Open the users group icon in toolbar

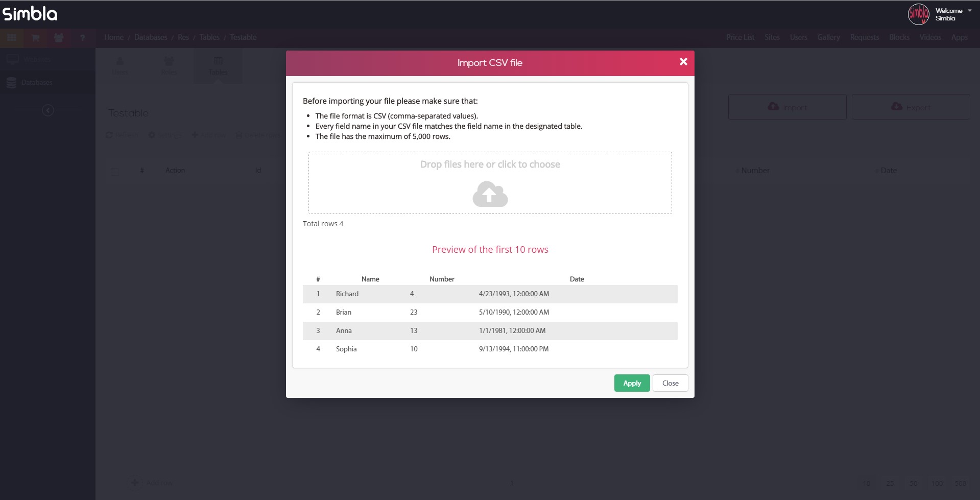59,37
